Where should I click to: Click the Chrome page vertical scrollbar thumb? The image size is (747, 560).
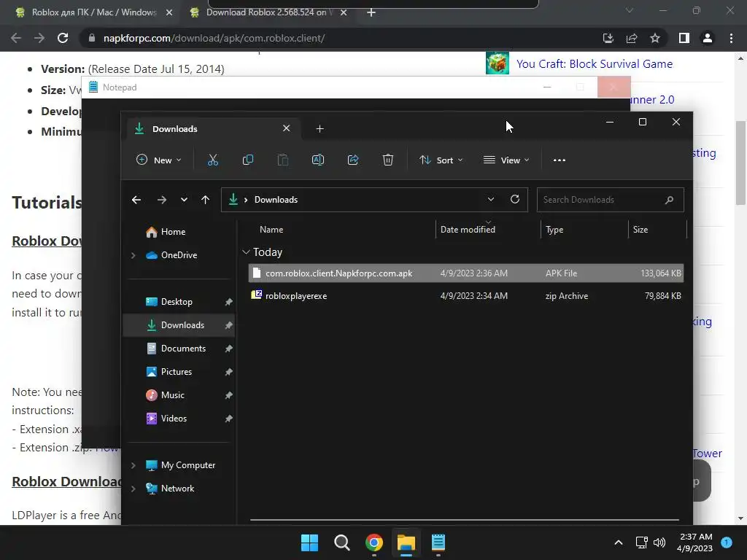tap(740, 163)
